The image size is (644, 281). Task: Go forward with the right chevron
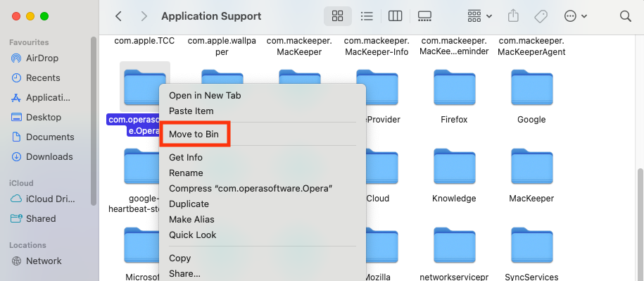pyautogui.click(x=144, y=16)
